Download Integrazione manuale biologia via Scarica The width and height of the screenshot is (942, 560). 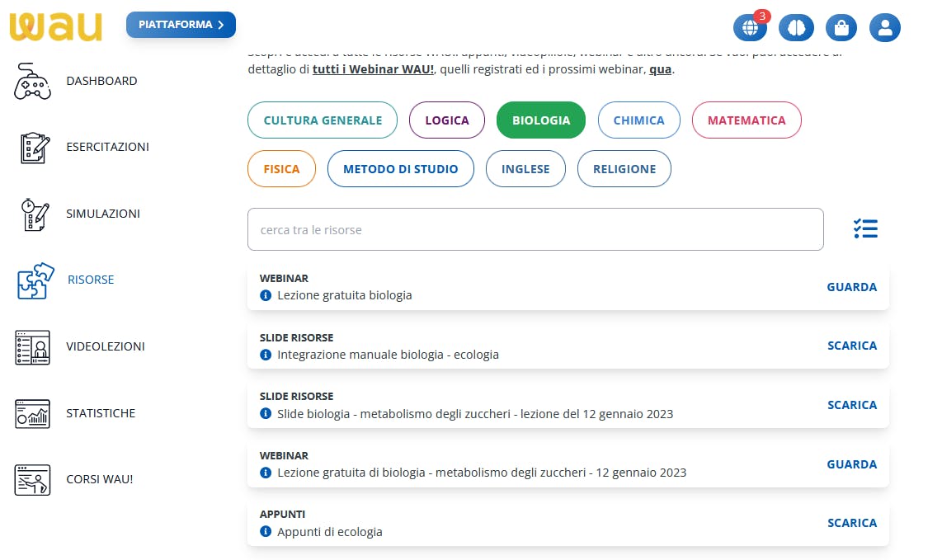coord(852,346)
